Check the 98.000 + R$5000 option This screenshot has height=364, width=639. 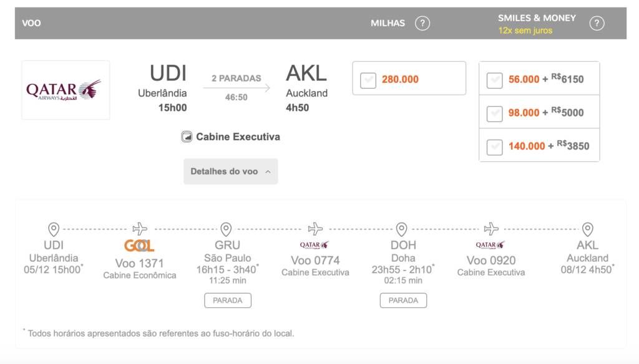click(494, 113)
